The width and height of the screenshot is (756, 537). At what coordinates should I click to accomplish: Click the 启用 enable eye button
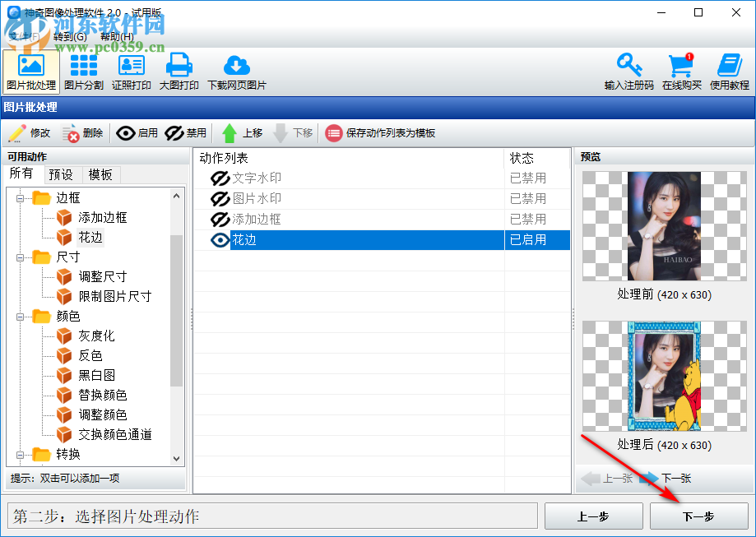pos(137,133)
